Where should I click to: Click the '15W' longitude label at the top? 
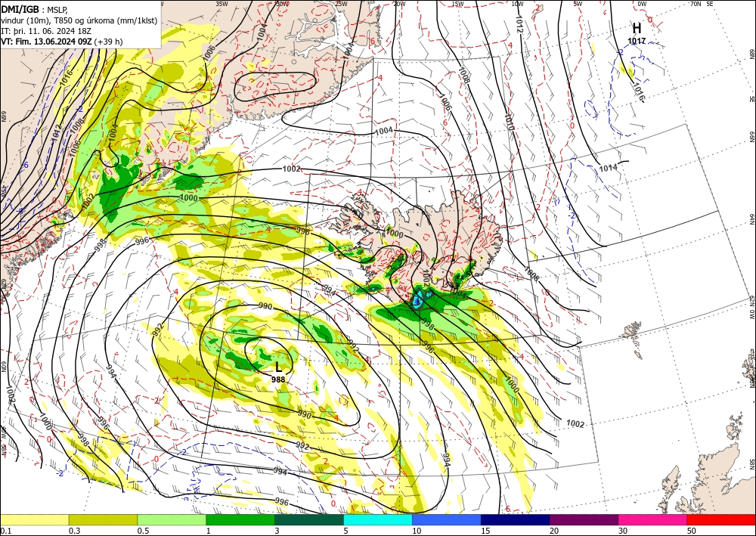[x=457, y=4]
